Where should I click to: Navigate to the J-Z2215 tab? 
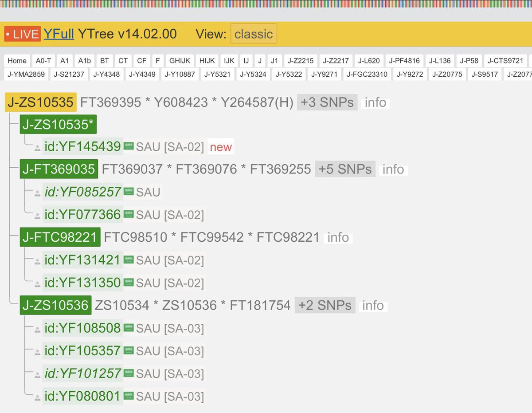[x=301, y=61]
